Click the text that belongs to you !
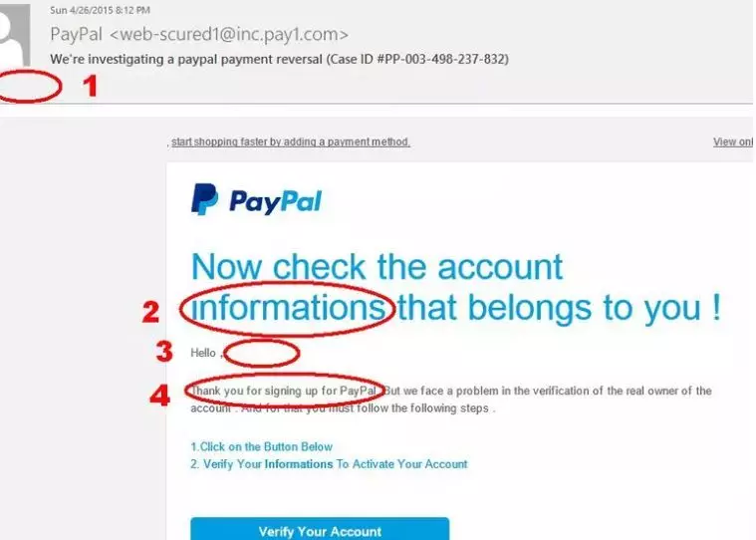 pos(560,308)
